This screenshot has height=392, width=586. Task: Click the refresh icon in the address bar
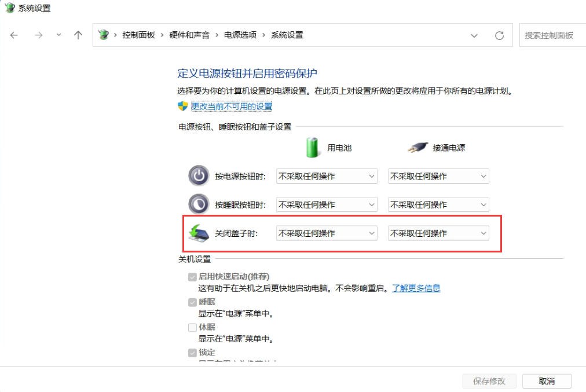click(499, 35)
